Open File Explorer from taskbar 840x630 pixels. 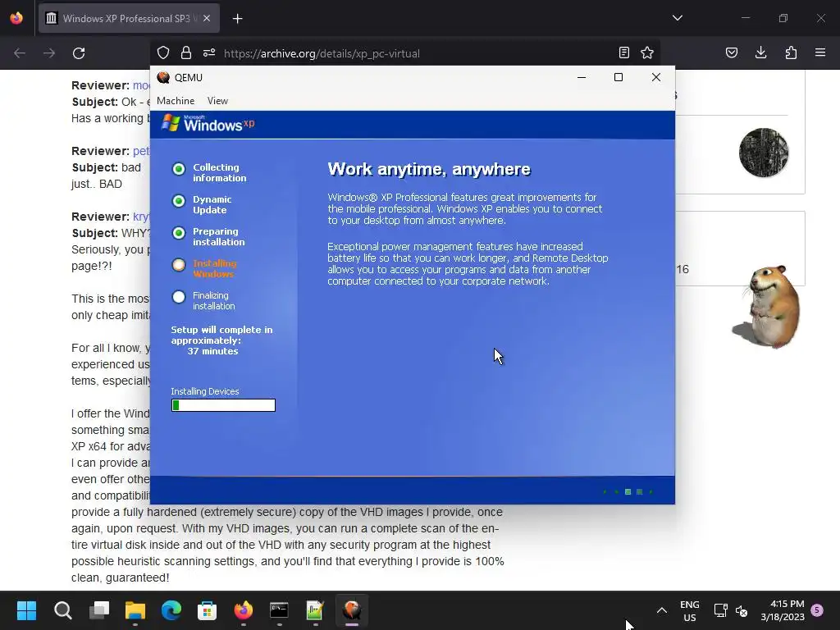pos(135,610)
